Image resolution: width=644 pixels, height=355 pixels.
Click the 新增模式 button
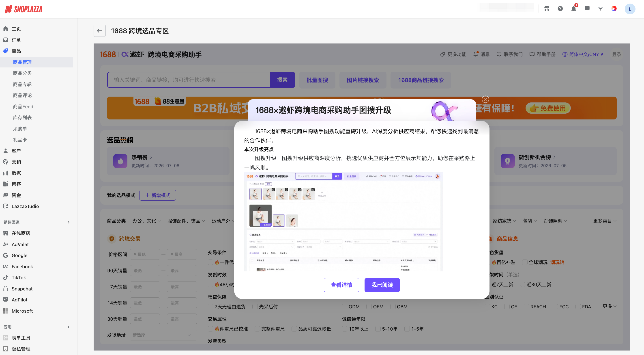click(x=157, y=195)
